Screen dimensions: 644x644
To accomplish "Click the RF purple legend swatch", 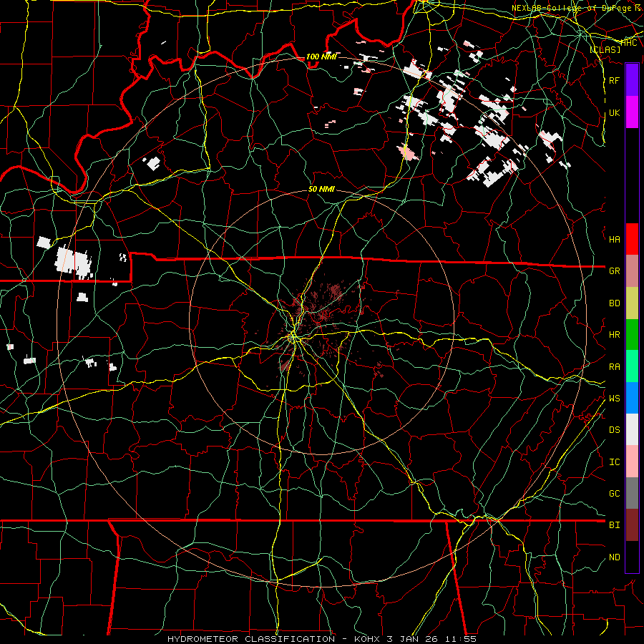I will [632, 80].
